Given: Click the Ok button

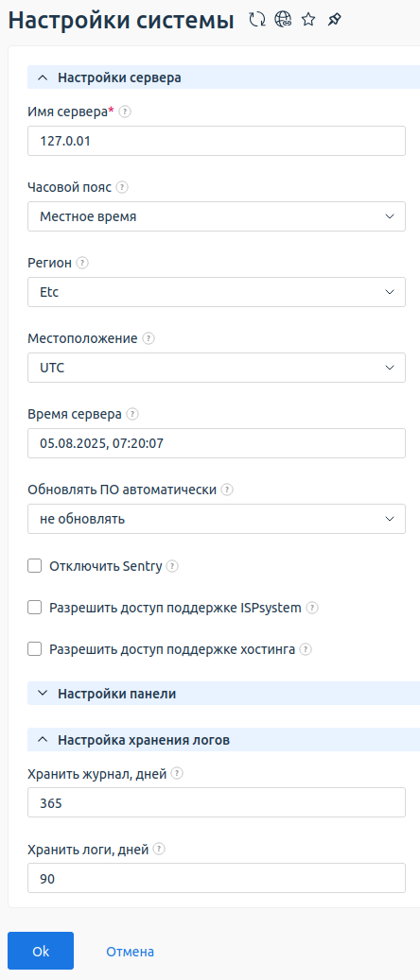Looking at the screenshot, I should [x=41, y=951].
